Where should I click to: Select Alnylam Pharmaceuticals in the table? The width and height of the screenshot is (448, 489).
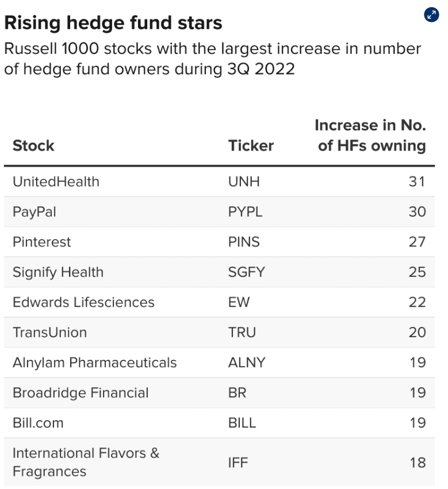pos(95,363)
